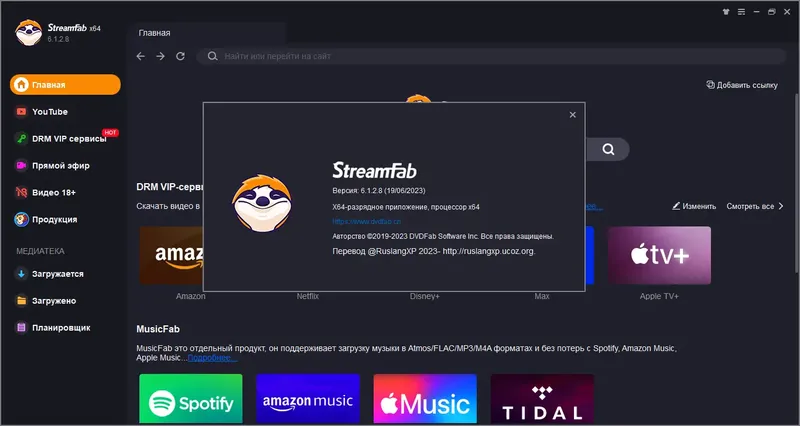Click the Перевод @RuslangXP credit line
800x426 pixels.
[x=434, y=251]
